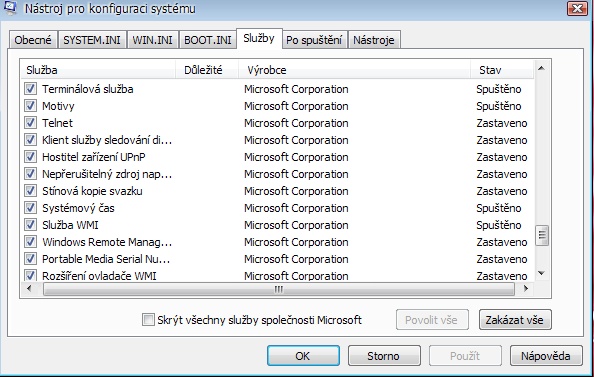
Task: Click the Zakázat vše button
Action: point(515,320)
